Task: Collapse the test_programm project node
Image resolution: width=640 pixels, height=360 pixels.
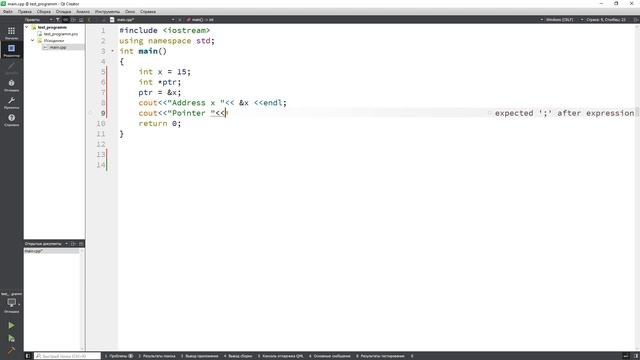Action: [x=27, y=27]
